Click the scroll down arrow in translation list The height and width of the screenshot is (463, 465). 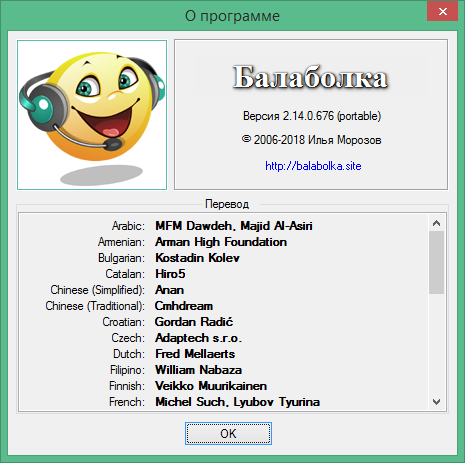point(436,402)
